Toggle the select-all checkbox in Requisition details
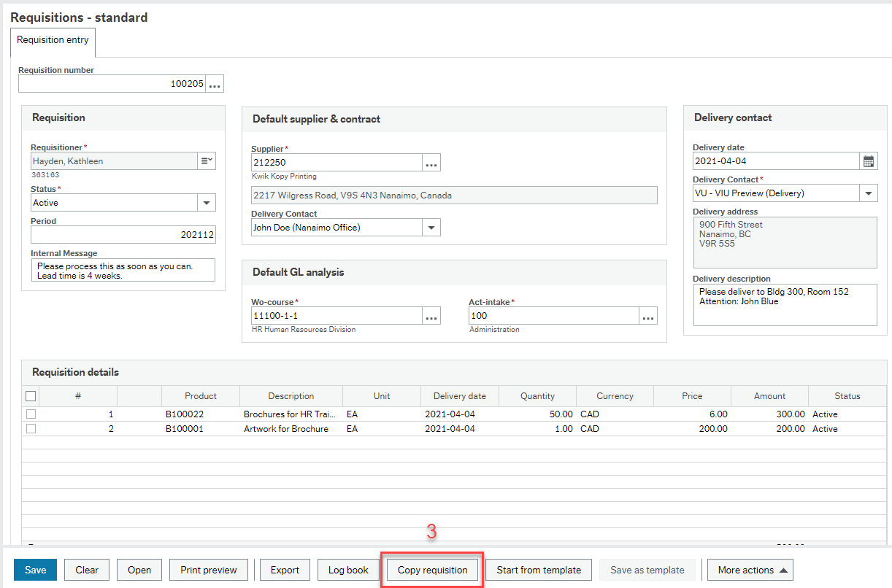The width and height of the screenshot is (892, 588). tap(31, 395)
